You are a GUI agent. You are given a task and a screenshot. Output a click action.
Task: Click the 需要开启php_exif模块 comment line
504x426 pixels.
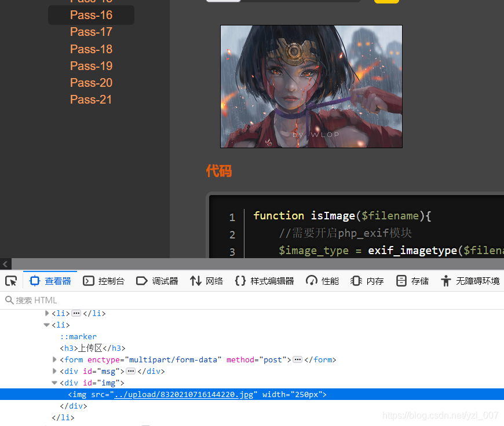345,233
